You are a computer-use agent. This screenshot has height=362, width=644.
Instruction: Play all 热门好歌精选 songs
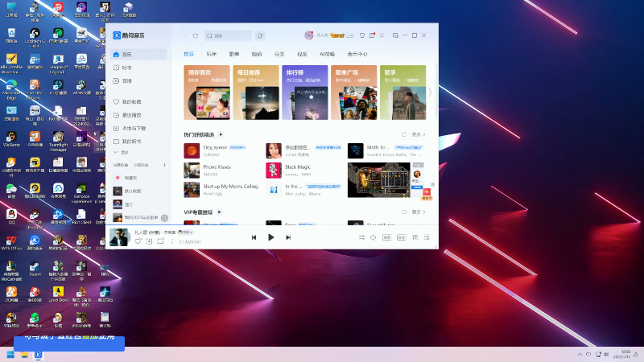(x=221, y=134)
